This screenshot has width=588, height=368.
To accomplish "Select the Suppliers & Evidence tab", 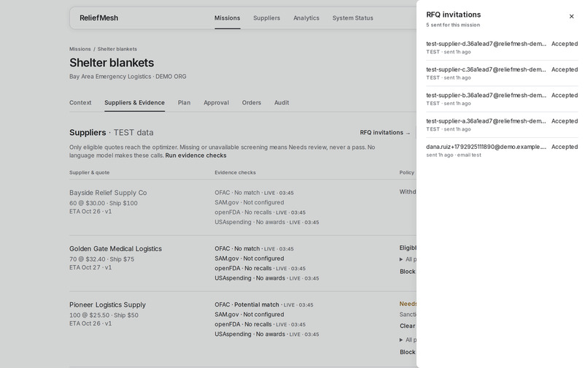I will pos(135,102).
